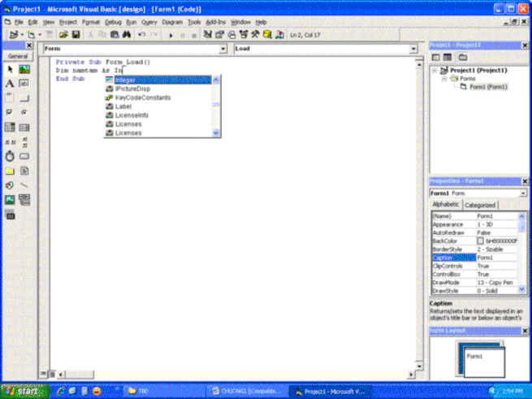
Task: Choose the Pointer tool in toolbox
Action: (10, 69)
